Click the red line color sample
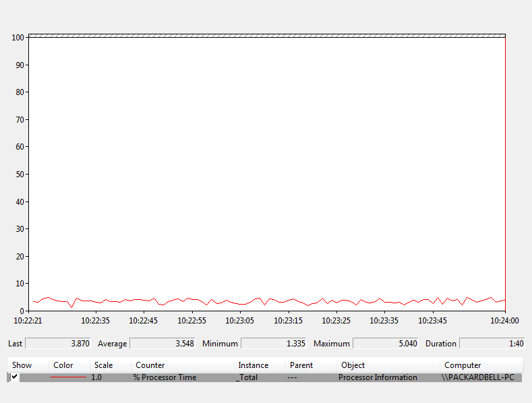Viewport: 532px width, 403px height. click(x=68, y=377)
